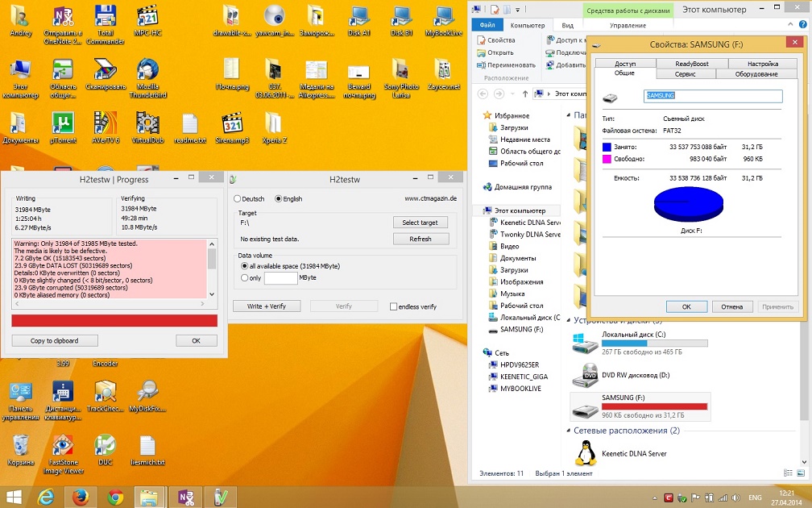This screenshot has width=812, height=508.
Task: Open recent locations dropdown in Explorer
Action: pyautogui.click(x=512, y=94)
